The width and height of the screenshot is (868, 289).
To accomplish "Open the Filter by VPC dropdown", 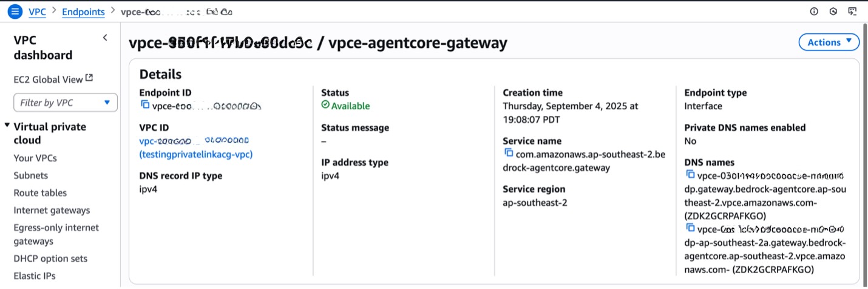I will click(x=66, y=103).
